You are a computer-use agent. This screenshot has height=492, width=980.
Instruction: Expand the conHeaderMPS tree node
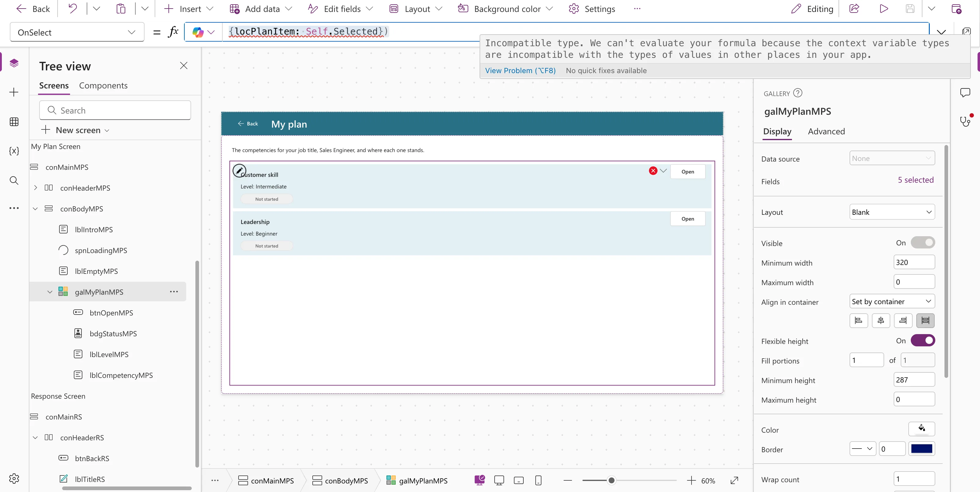(x=36, y=188)
